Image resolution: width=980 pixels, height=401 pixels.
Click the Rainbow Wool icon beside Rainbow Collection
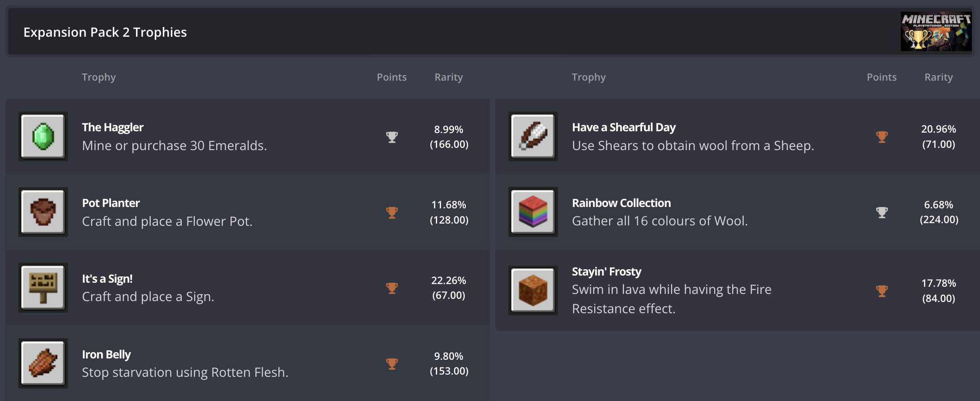click(533, 212)
